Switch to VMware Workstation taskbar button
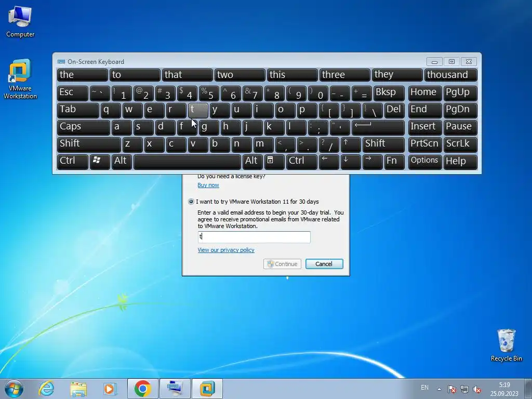This screenshot has height=399, width=532. pos(207,389)
